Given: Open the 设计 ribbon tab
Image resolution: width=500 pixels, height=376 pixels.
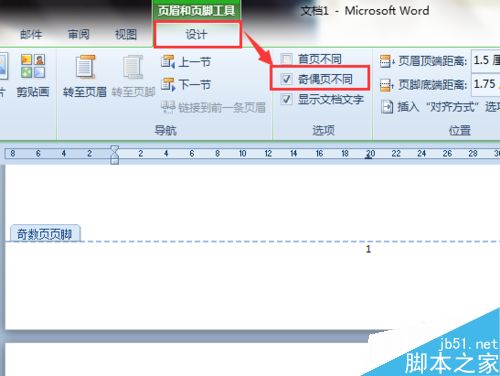Looking at the screenshot, I should click(x=197, y=34).
